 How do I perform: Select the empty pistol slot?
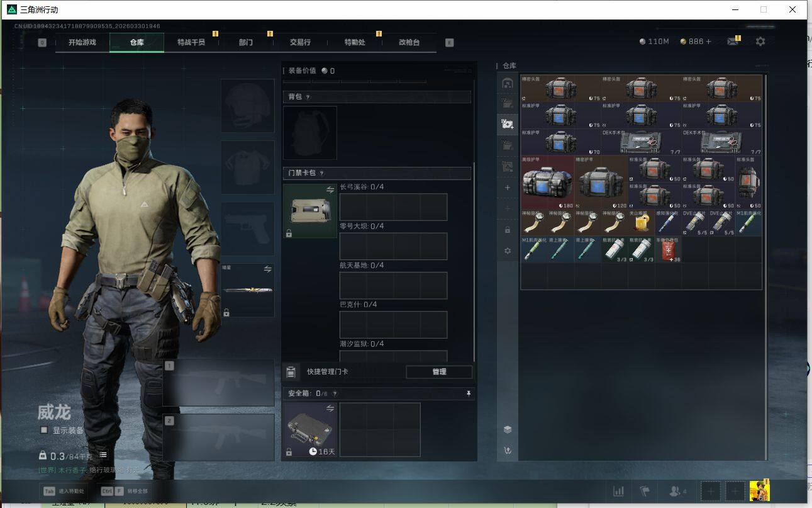(247, 229)
